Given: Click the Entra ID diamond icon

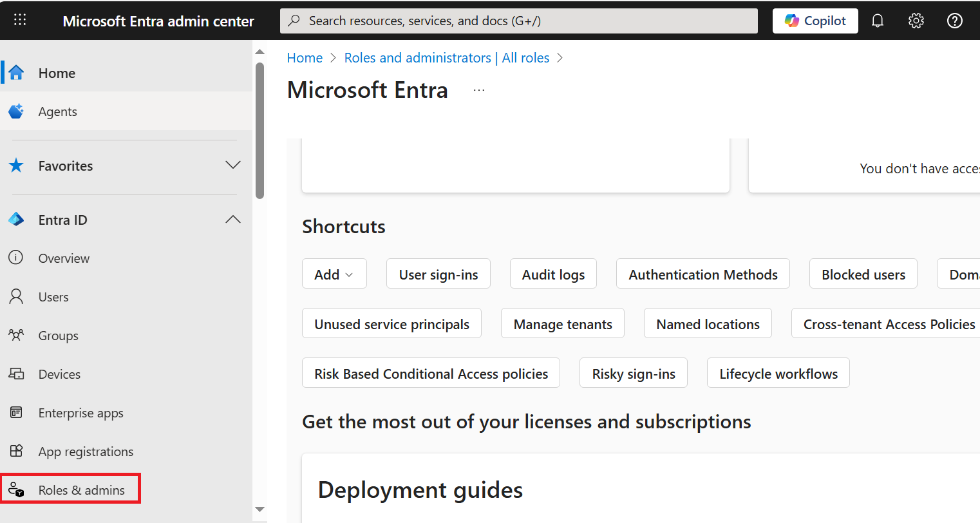Looking at the screenshot, I should (16, 220).
